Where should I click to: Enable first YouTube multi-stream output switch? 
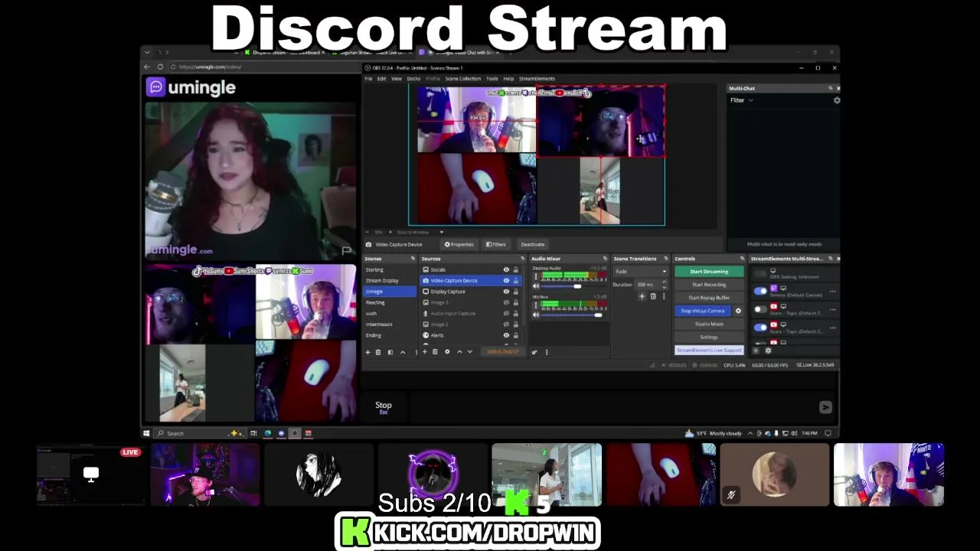760,309
